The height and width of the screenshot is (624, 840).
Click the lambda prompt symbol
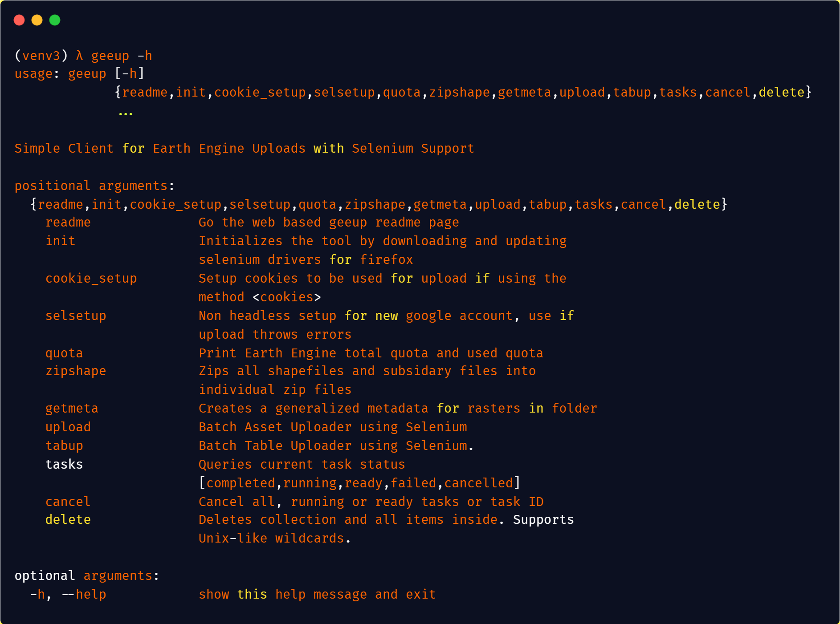coord(80,56)
